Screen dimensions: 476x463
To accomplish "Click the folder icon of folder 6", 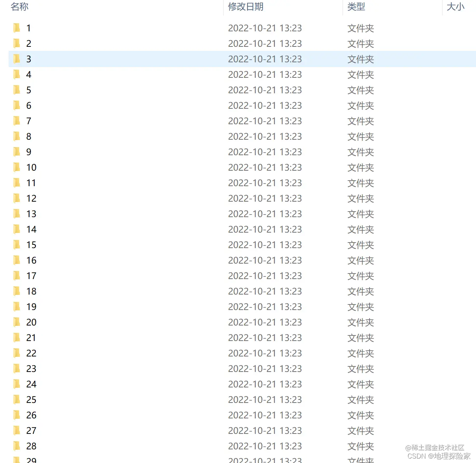I will (x=17, y=105).
